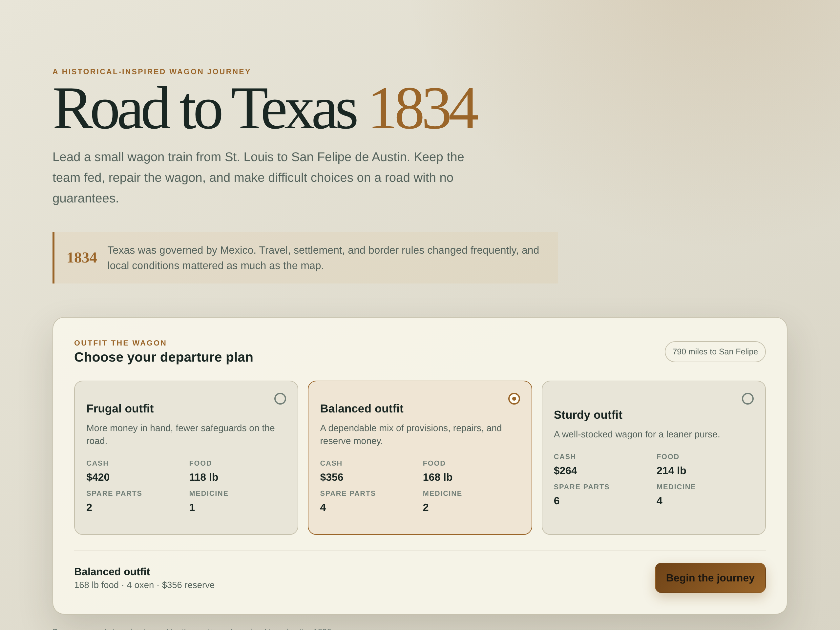Click the Frugal outfit medicine value 1
Image resolution: width=840 pixels, height=630 pixels.
(x=192, y=507)
